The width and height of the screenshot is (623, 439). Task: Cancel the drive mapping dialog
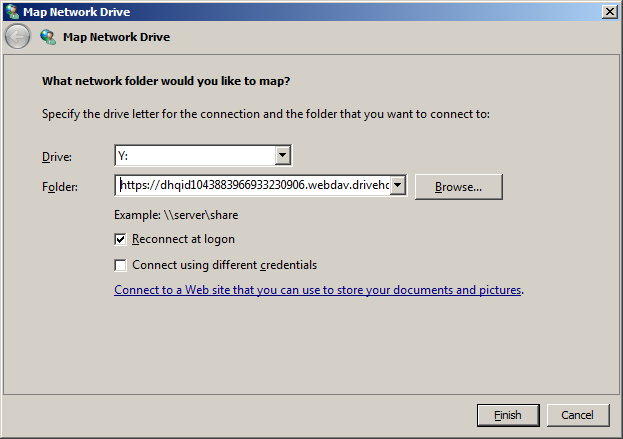[x=577, y=414]
